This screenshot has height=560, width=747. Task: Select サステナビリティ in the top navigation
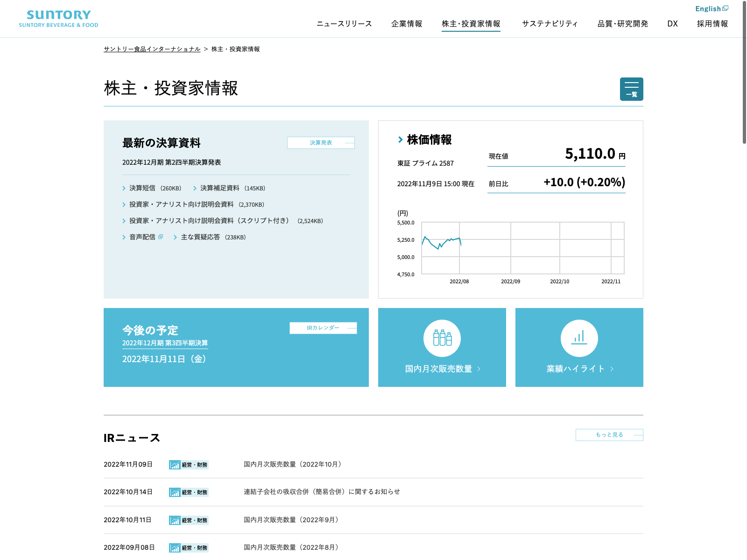550,24
